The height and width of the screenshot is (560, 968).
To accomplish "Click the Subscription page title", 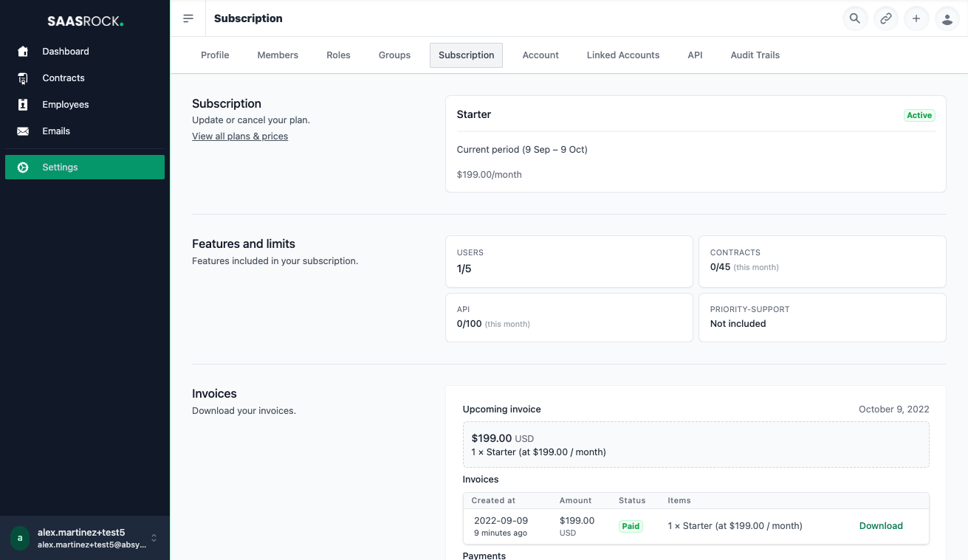I will pyautogui.click(x=248, y=18).
